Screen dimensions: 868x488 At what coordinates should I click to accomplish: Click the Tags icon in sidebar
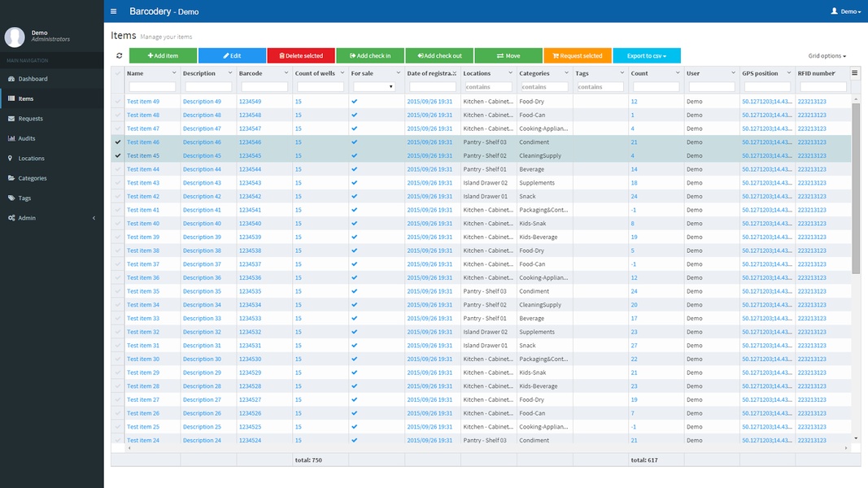[x=11, y=198]
